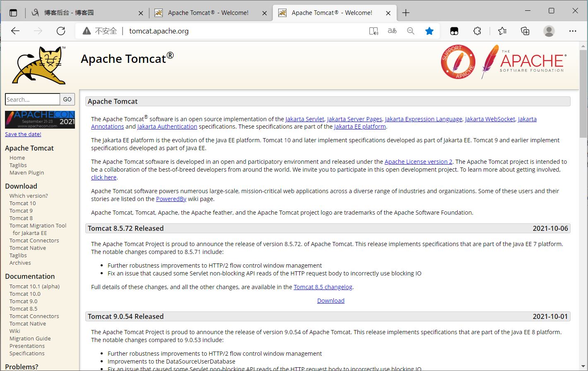Close the active Apache Tomcat tab
Image resolution: width=588 pixels, height=371 pixels.
[x=388, y=13]
